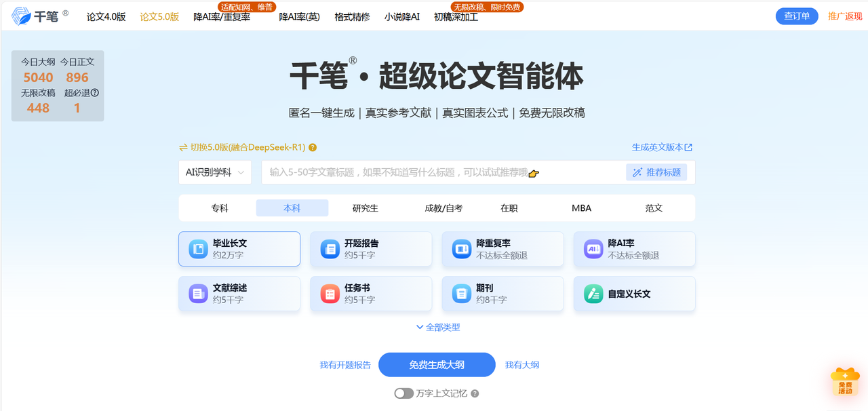Click the magic wand icon in 推荐标题
Viewport: 868px width, 411px height.
637,172
